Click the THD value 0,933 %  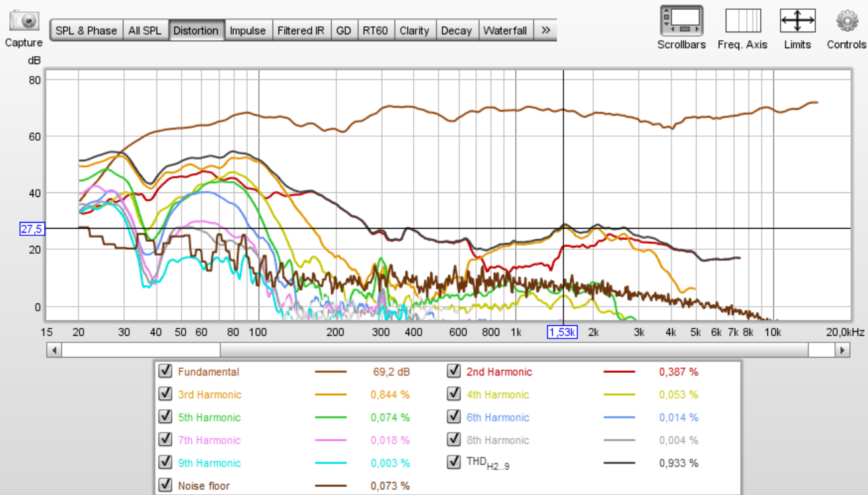pos(679,463)
